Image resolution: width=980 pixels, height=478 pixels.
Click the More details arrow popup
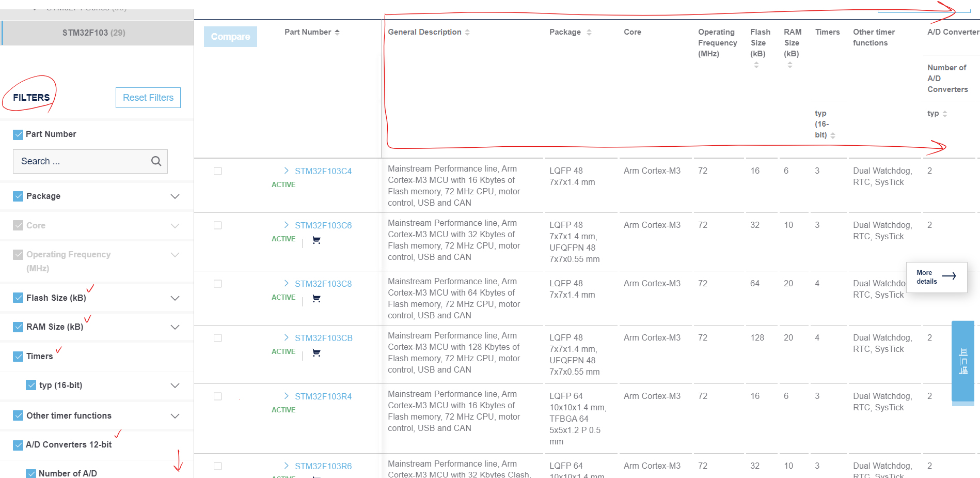click(937, 277)
